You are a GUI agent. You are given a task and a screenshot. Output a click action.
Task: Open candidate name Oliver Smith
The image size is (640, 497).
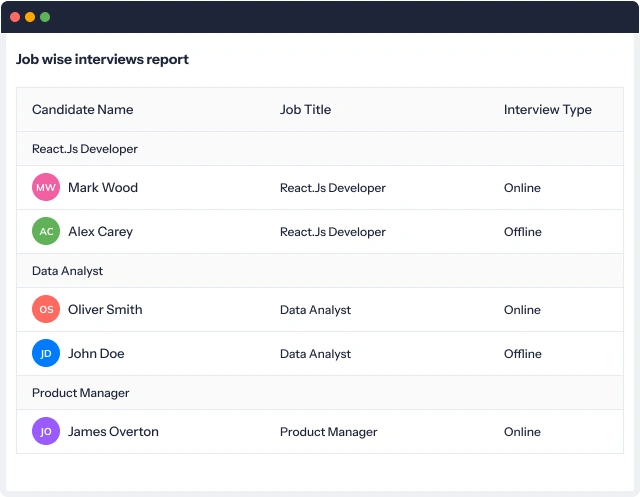tap(105, 310)
